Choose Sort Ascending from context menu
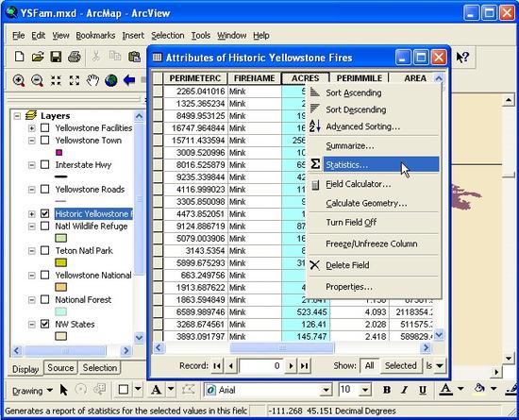Viewport: 519px width, 420px height. [x=374, y=92]
